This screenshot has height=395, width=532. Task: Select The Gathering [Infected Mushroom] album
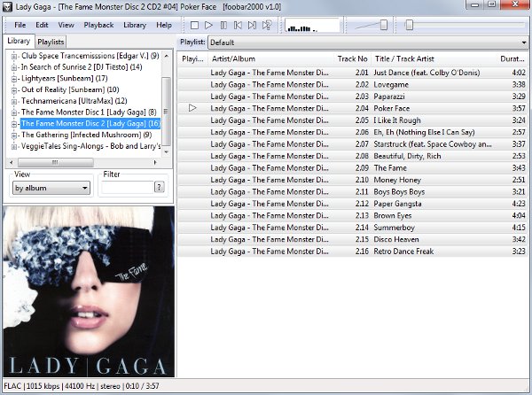[x=86, y=135]
